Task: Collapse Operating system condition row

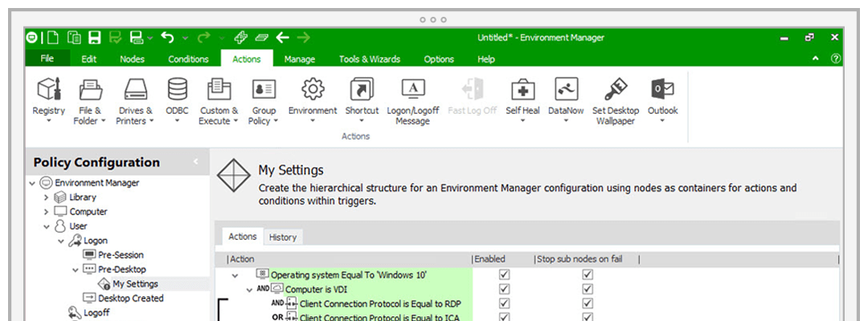Action: coord(235,275)
